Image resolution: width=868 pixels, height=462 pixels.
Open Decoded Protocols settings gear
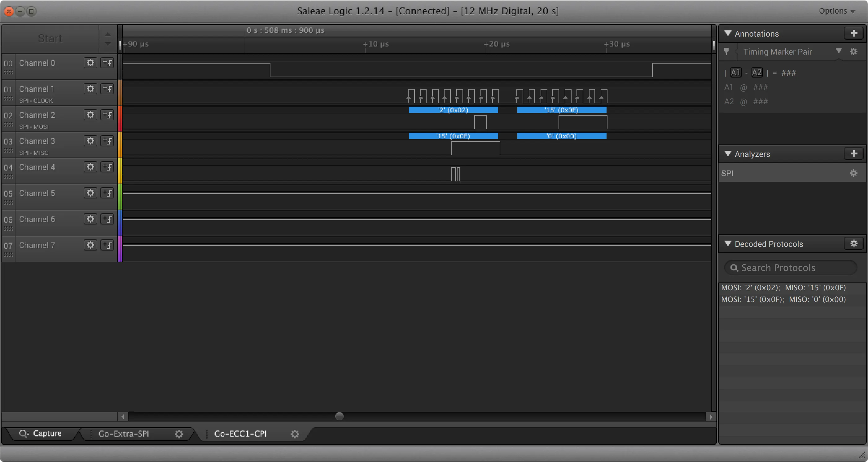853,243
